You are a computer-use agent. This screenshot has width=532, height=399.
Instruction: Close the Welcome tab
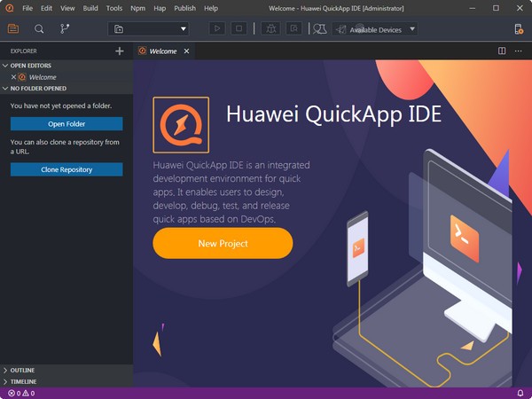pos(186,51)
